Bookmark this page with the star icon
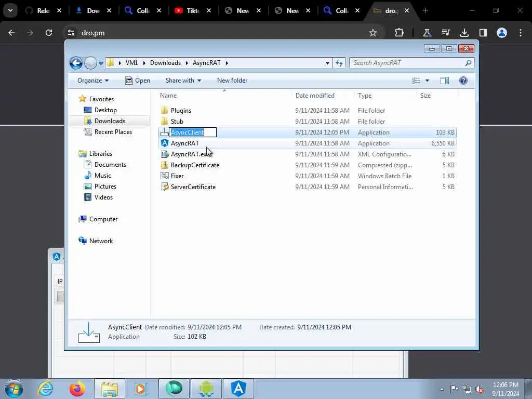532x399 pixels. [x=373, y=33]
